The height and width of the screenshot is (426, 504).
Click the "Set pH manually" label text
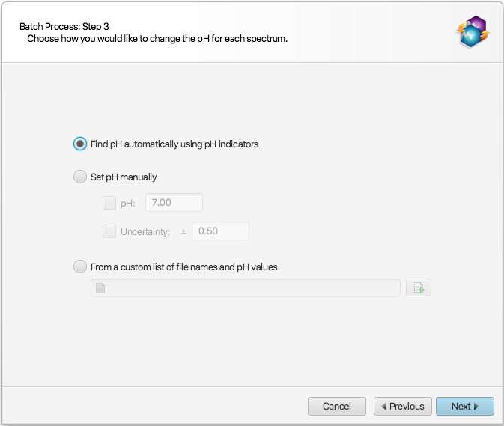click(x=124, y=177)
